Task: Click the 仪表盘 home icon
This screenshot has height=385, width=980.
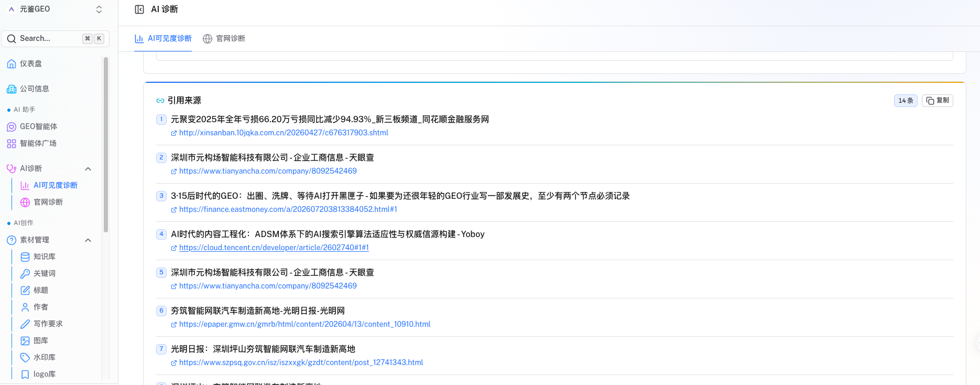Action: [x=12, y=63]
